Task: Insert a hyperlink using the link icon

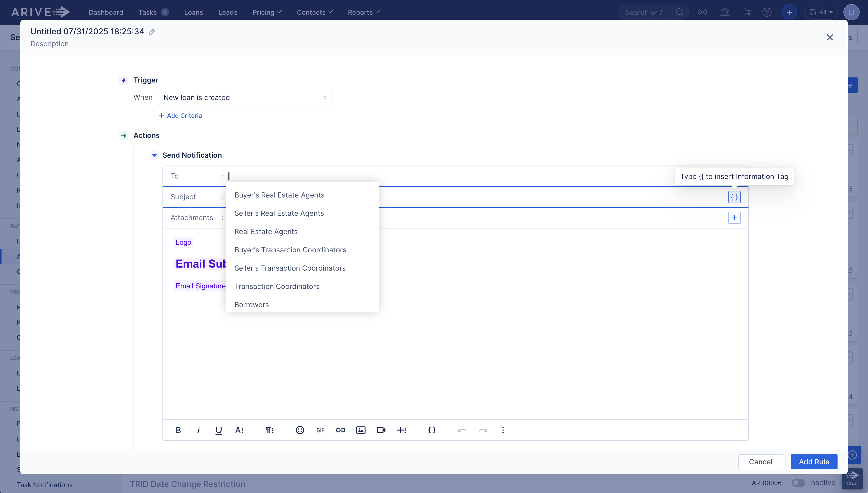Action: coord(340,430)
